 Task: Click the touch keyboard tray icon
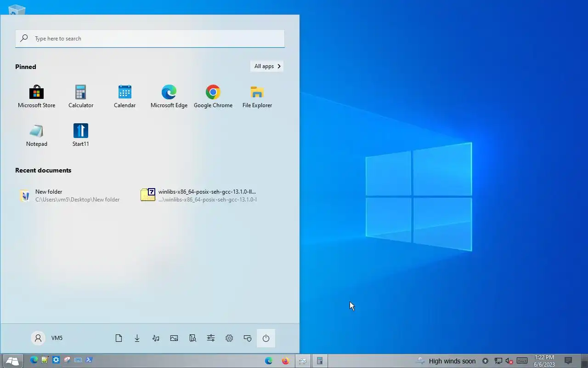[522, 361]
